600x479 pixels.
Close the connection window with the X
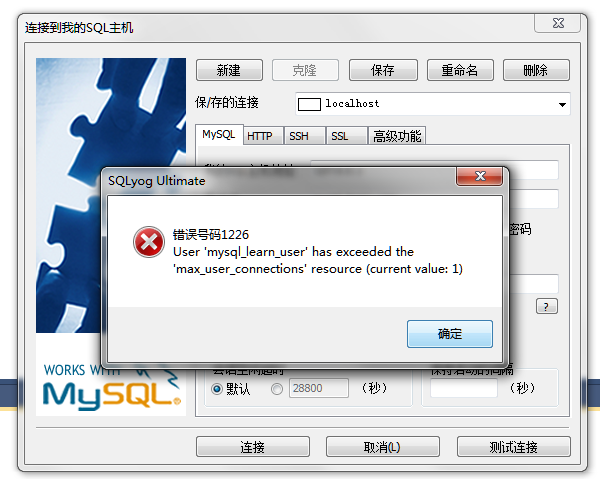[558, 23]
